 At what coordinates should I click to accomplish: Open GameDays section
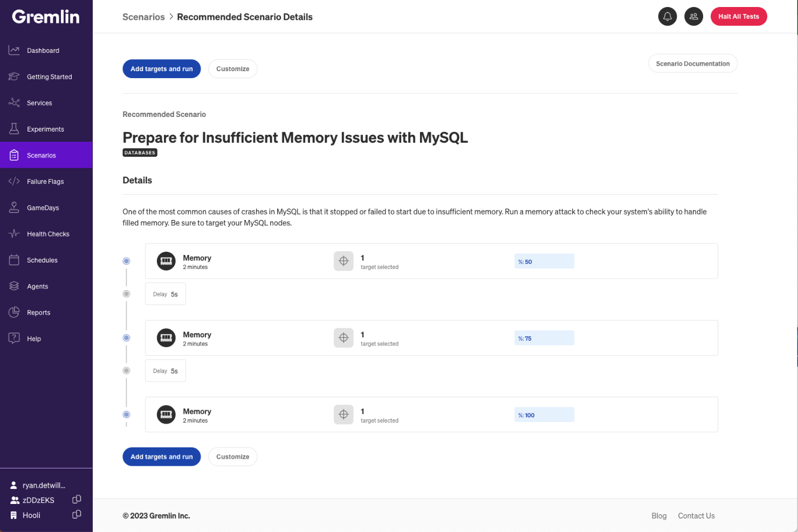click(x=43, y=208)
